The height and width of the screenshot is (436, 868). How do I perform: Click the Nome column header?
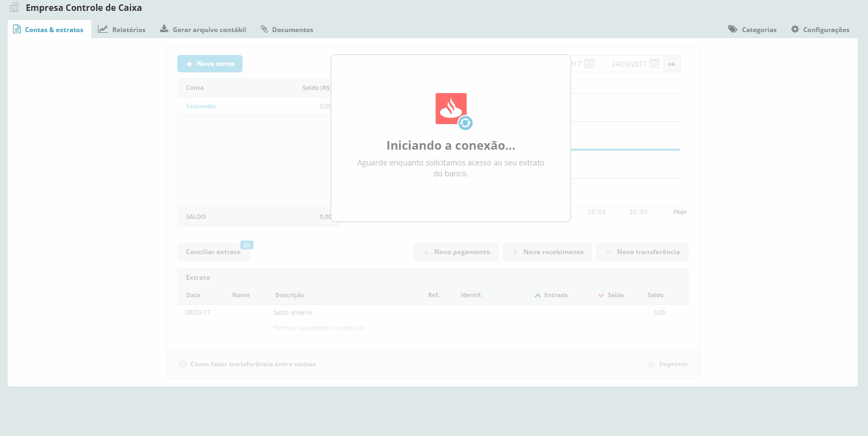[x=241, y=295]
